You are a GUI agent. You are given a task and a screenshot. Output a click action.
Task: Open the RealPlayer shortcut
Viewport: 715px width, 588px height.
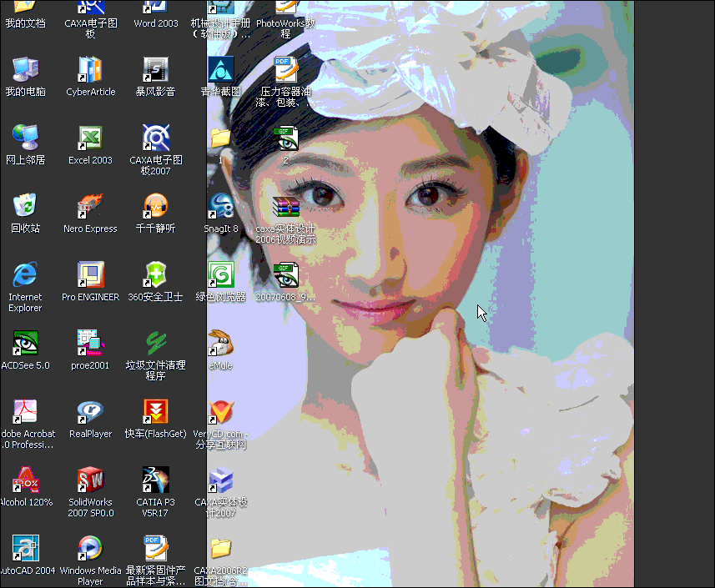[90, 411]
